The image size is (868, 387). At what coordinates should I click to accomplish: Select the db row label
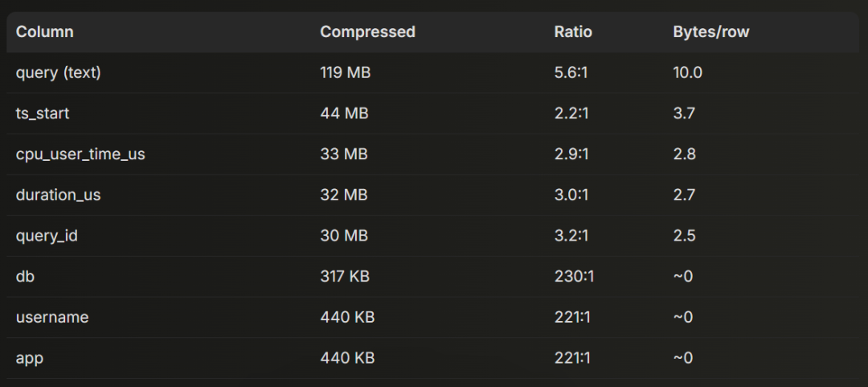point(25,276)
